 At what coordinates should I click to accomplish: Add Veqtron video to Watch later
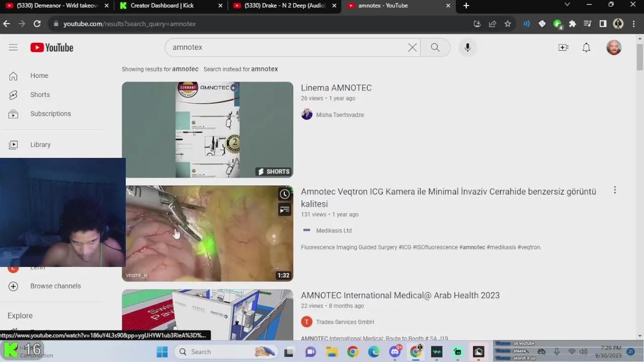pyautogui.click(x=285, y=194)
